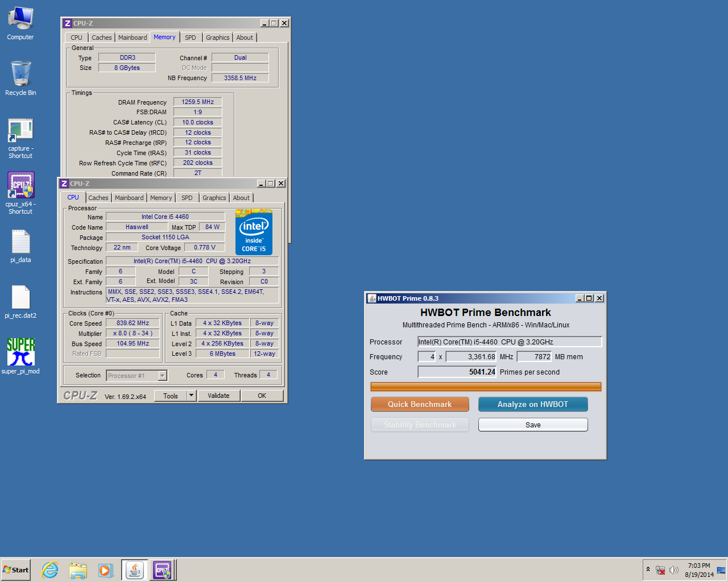The image size is (728, 582).
Task: Select CPU tab in back Memory window
Action: (77, 38)
